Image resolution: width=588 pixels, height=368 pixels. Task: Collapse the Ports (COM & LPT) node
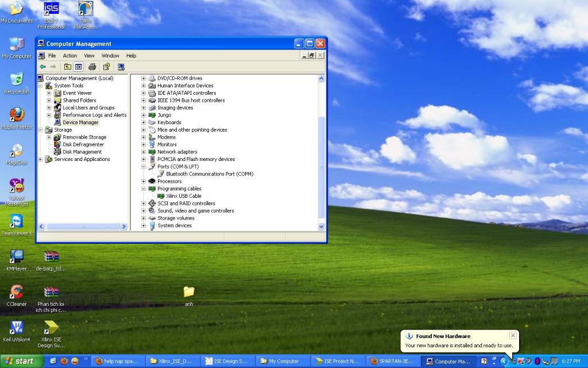pos(144,167)
